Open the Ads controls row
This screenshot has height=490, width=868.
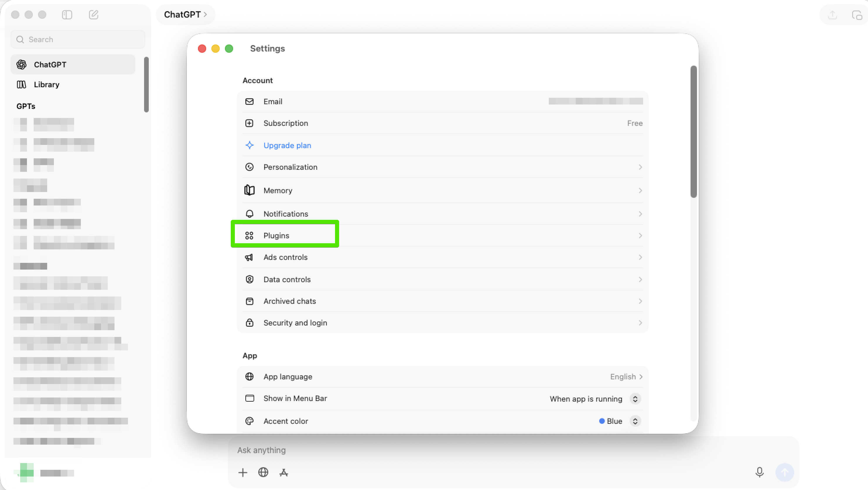(442, 257)
